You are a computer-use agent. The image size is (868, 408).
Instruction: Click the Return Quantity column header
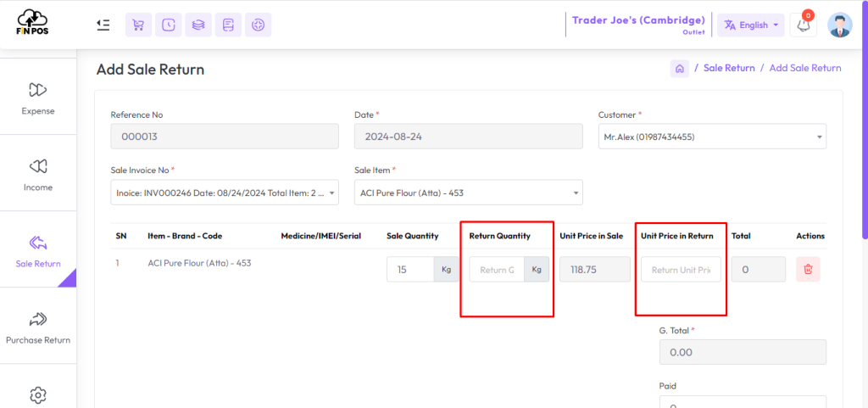pos(500,236)
